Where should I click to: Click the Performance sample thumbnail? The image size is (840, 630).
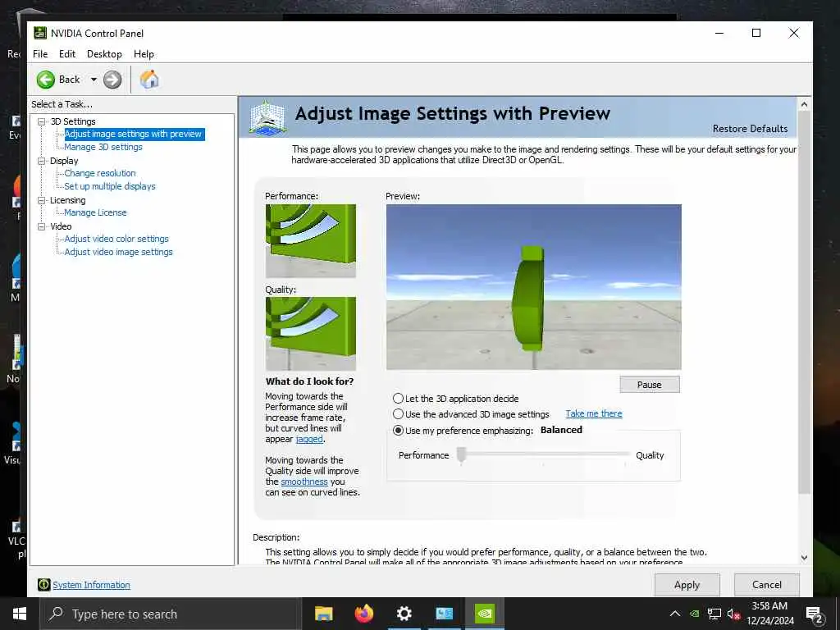311,240
